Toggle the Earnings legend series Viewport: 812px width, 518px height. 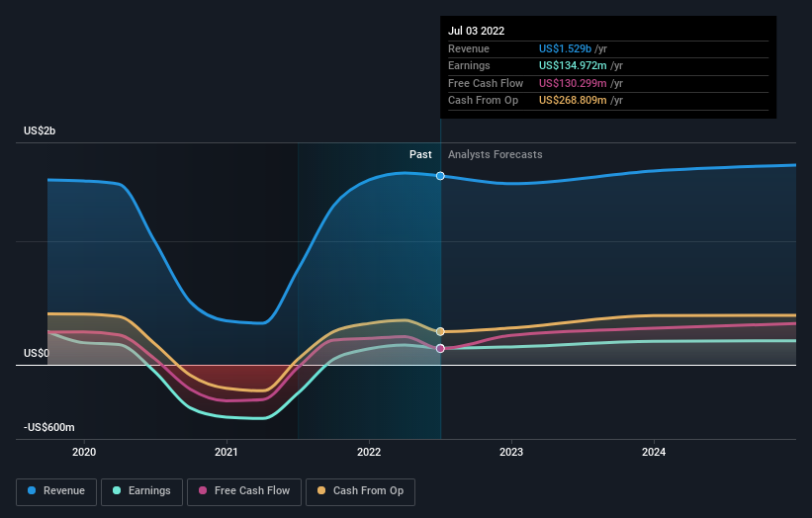(x=141, y=491)
